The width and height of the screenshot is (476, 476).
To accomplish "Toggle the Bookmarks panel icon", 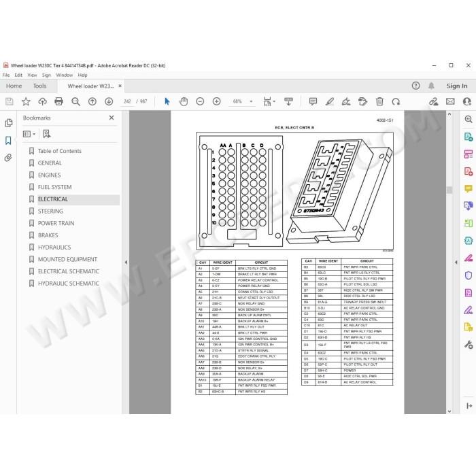I will point(8,140).
